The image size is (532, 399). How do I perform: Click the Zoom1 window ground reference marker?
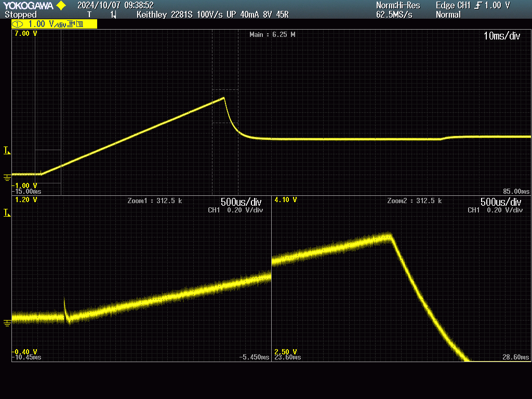tap(7, 323)
